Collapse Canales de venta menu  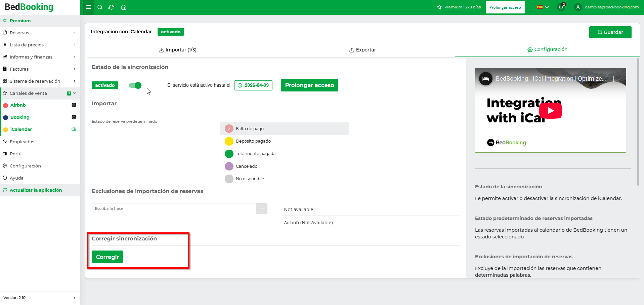[40, 93]
